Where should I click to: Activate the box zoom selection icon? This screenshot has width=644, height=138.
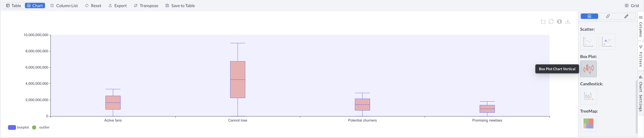543,22
